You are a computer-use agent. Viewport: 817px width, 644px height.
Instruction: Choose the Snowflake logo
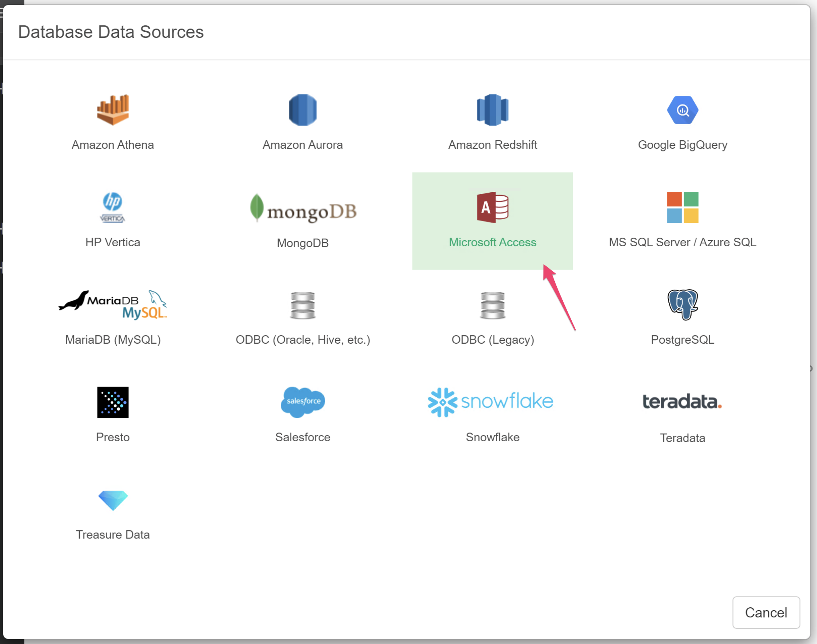(x=490, y=402)
